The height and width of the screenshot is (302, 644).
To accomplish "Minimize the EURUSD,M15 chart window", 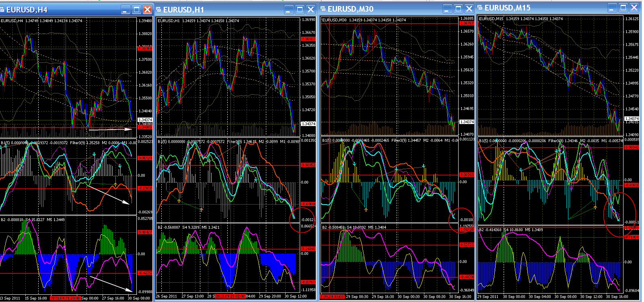I will click(612, 8).
